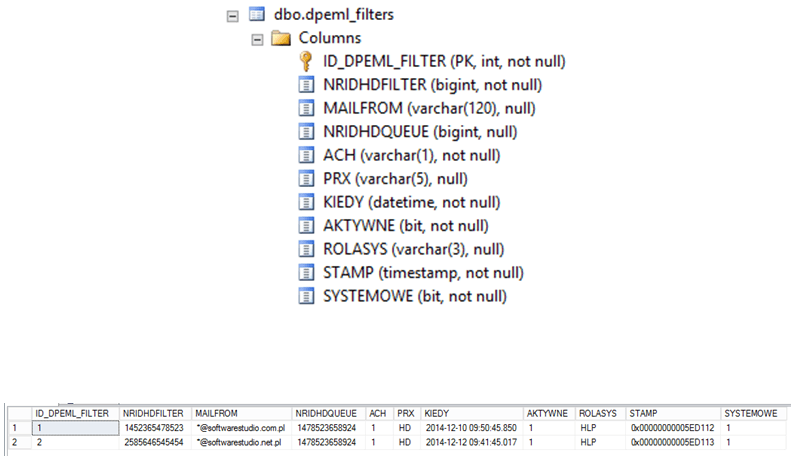Click the *@softwarestudio.com.pl cell
The width and height of the screenshot is (797, 460).
coord(241,428)
